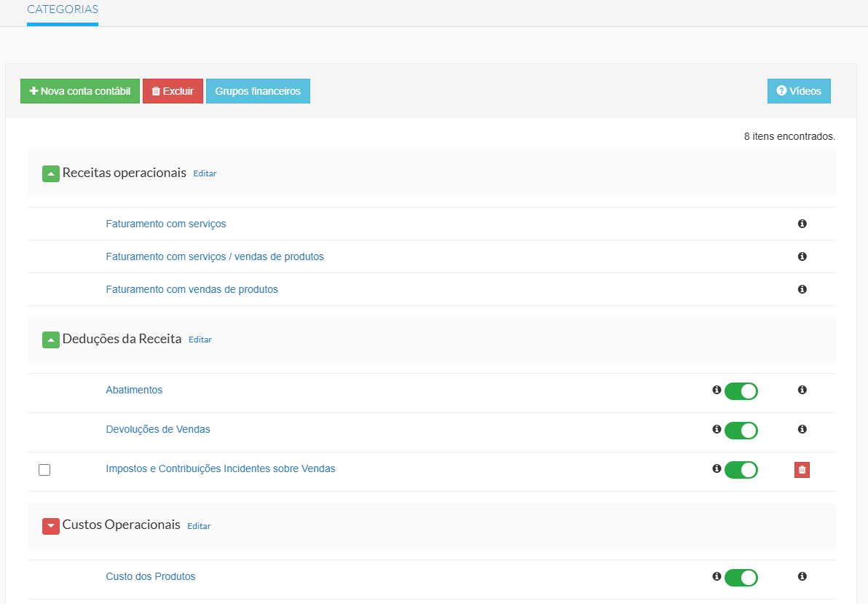Image resolution: width=868 pixels, height=604 pixels.
Task: Turn off the Devoluções de Vendas toggle
Action: [x=741, y=431]
